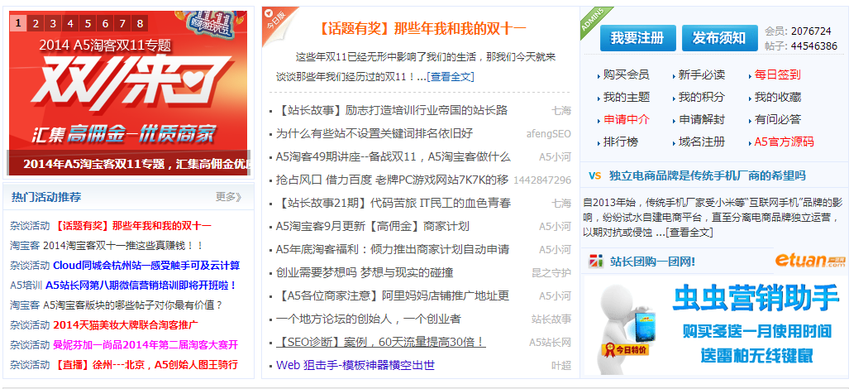This screenshot has height=389, width=868.
Task: Open 新手必读 link
Action: pos(701,74)
